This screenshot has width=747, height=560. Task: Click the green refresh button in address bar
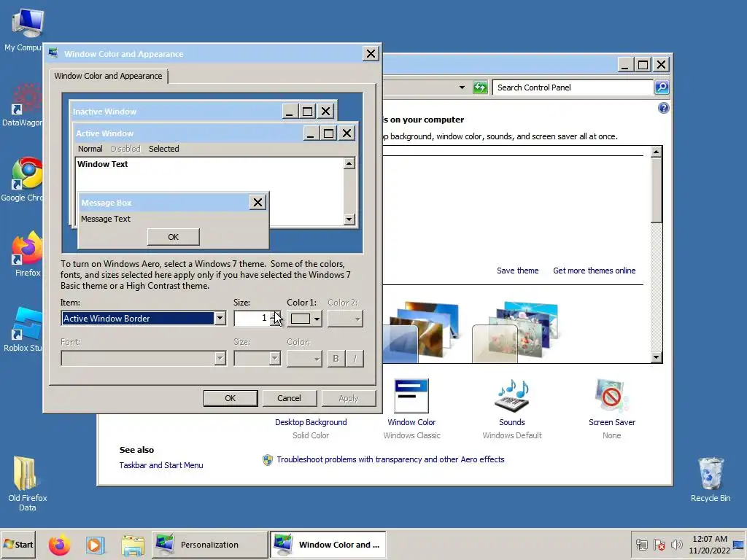pos(480,87)
